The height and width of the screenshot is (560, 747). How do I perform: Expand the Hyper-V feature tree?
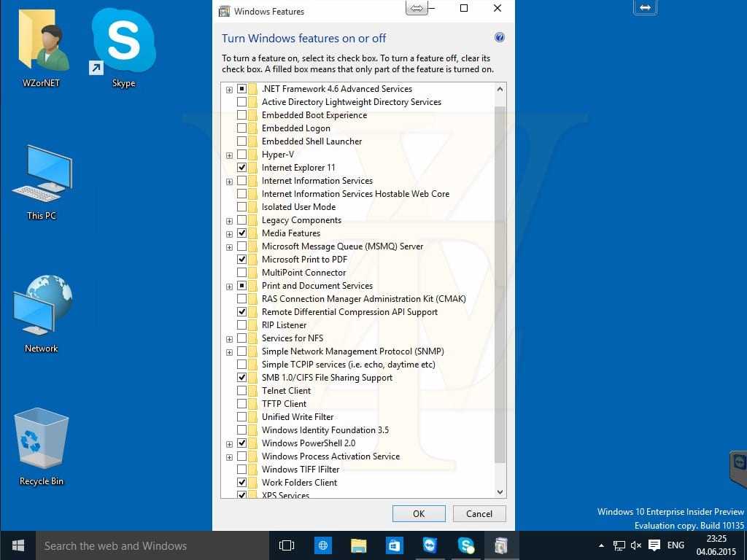229,155
